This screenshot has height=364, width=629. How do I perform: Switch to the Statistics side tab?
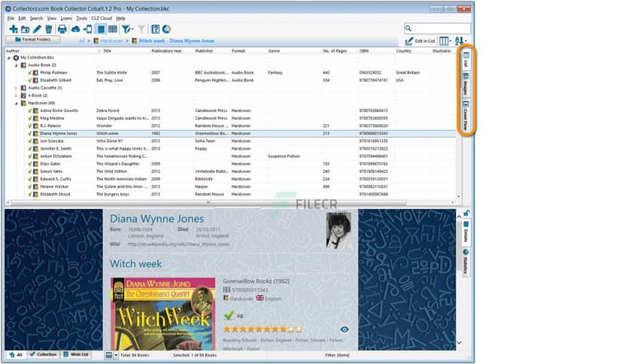tap(466, 261)
